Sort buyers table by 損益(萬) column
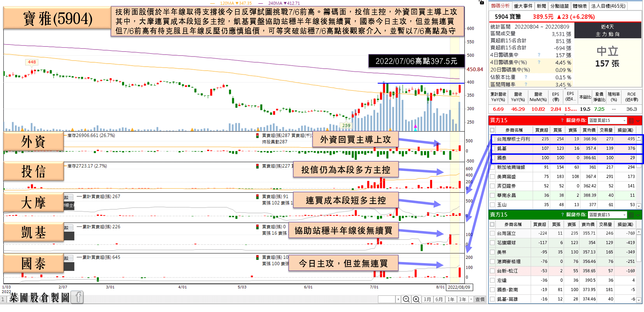644x312 pixels. [x=625, y=130]
